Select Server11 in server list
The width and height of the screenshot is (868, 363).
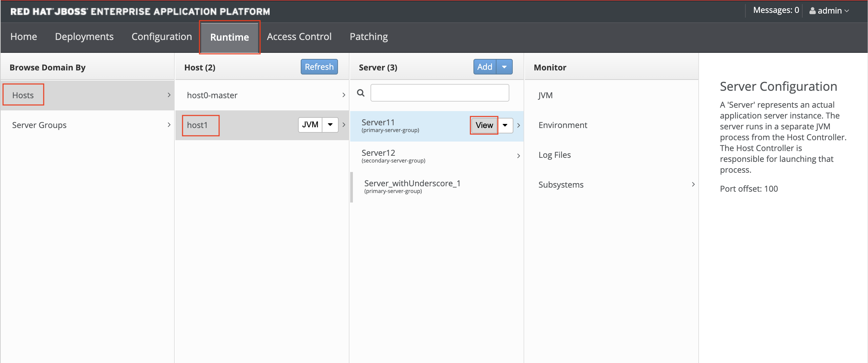coord(437,126)
